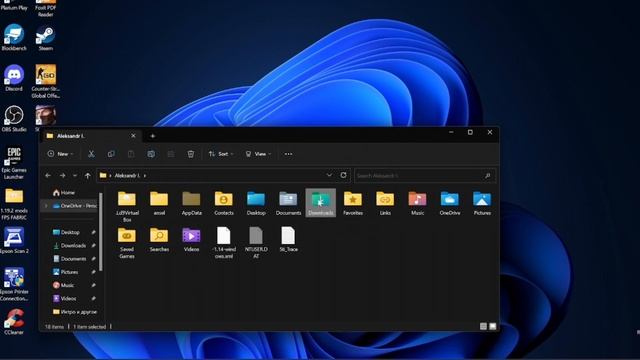This screenshot has height=360, width=640.
Task: Open the Contacts folder
Action: pos(224,203)
